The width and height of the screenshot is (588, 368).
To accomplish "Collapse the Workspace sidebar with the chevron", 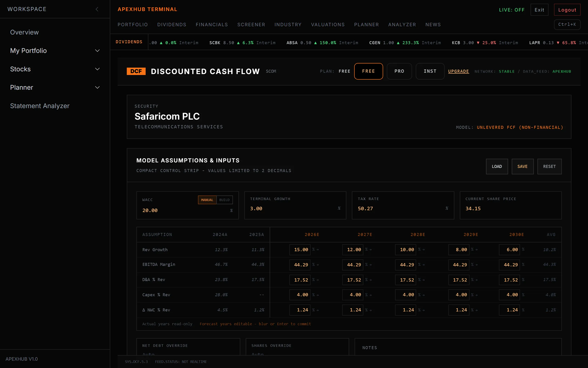I will 97,9.
